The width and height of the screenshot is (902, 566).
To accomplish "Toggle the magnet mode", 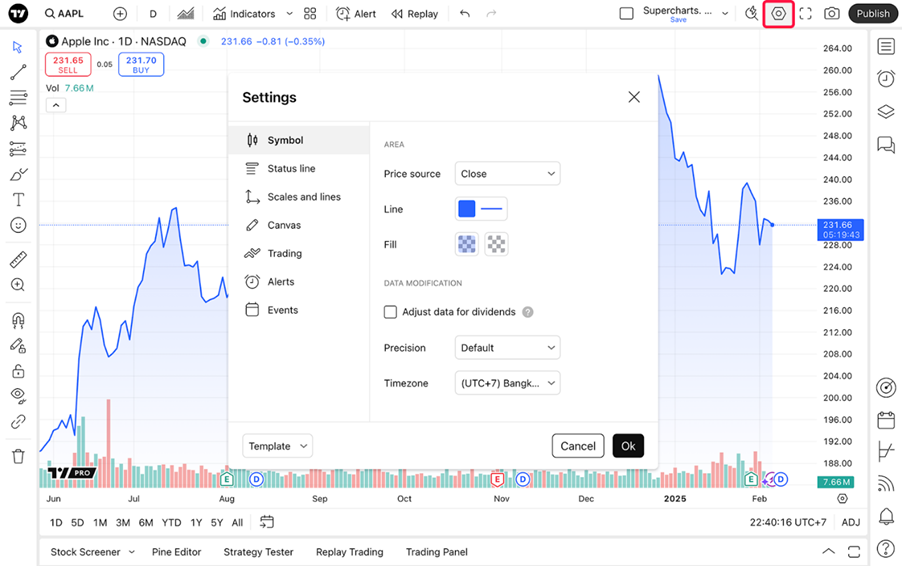I will [18, 320].
